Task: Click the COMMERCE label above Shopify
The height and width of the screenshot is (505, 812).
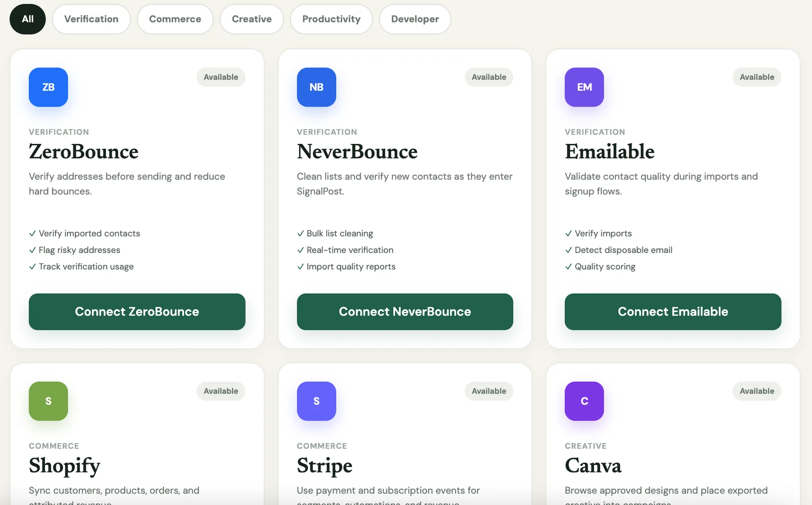Action: 54,446
